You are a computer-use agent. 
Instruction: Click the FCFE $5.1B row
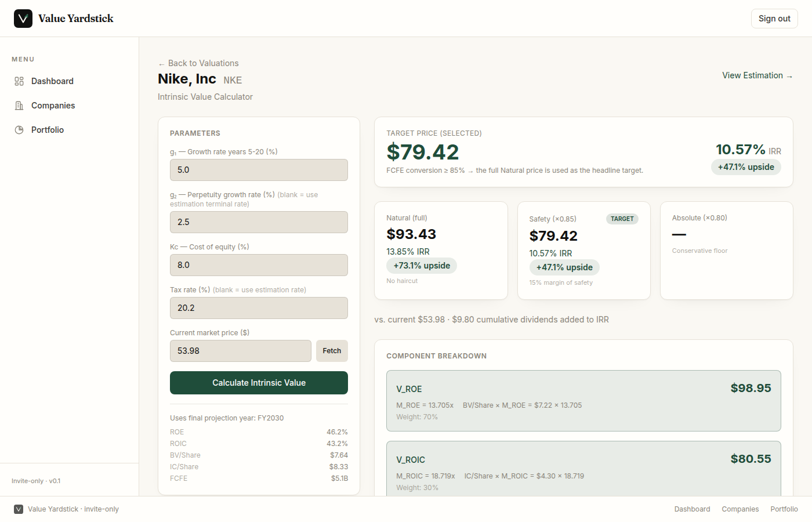259,478
